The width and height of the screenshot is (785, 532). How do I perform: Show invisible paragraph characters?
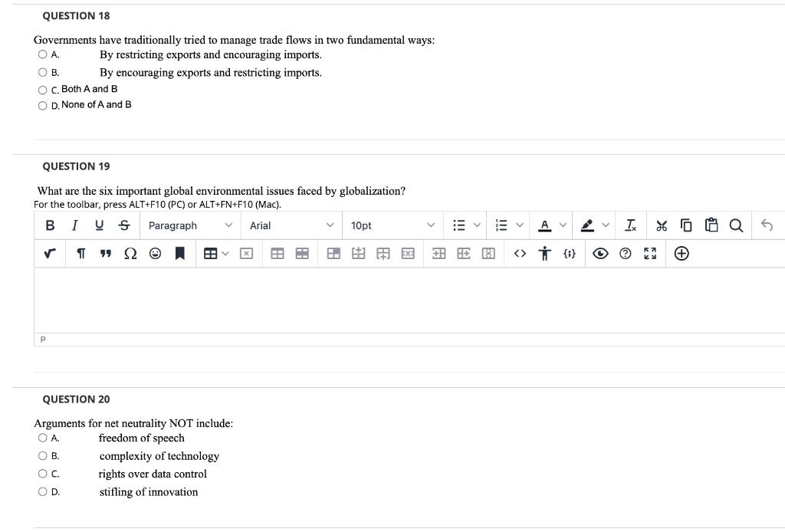80,254
